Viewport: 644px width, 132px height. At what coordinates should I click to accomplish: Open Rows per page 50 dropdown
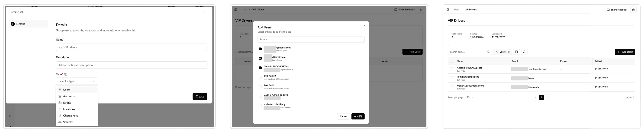[x=470, y=97]
